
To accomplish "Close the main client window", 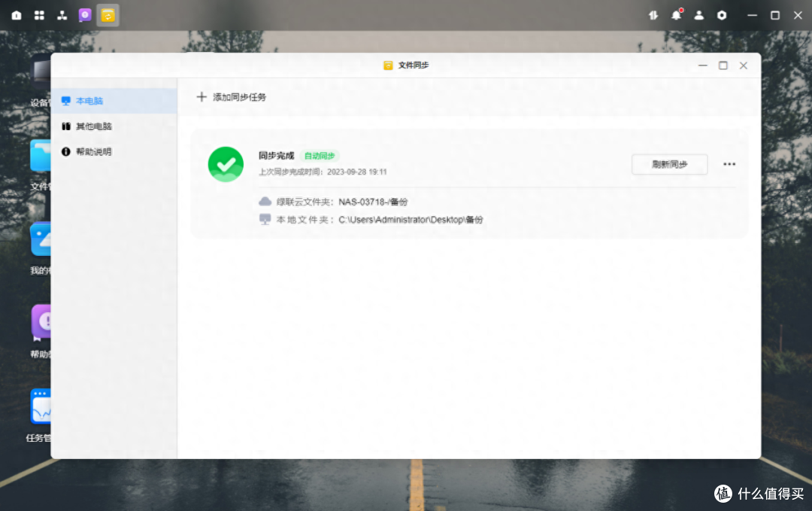I will point(798,15).
